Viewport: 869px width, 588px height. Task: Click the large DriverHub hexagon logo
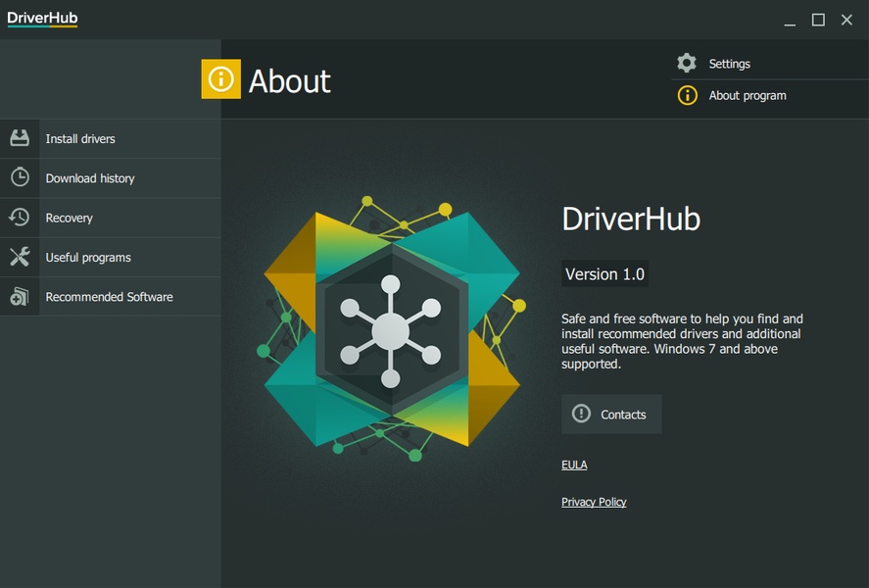click(x=390, y=329)
